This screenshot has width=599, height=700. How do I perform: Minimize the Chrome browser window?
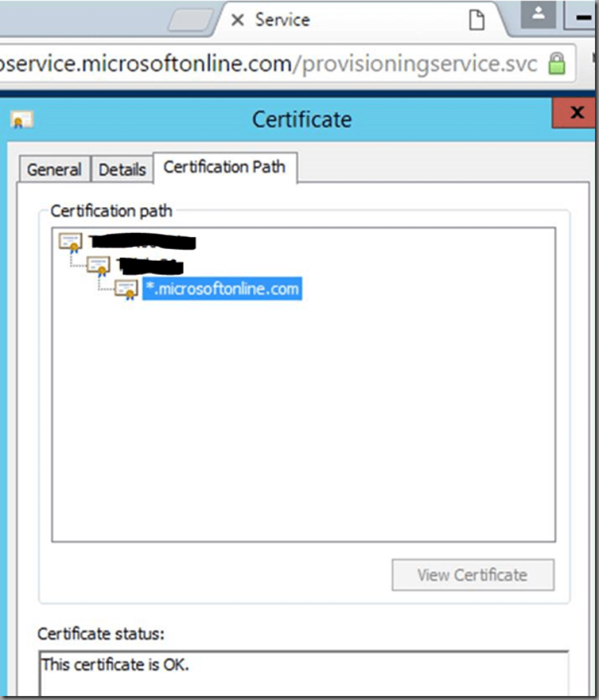coord(581,16)
